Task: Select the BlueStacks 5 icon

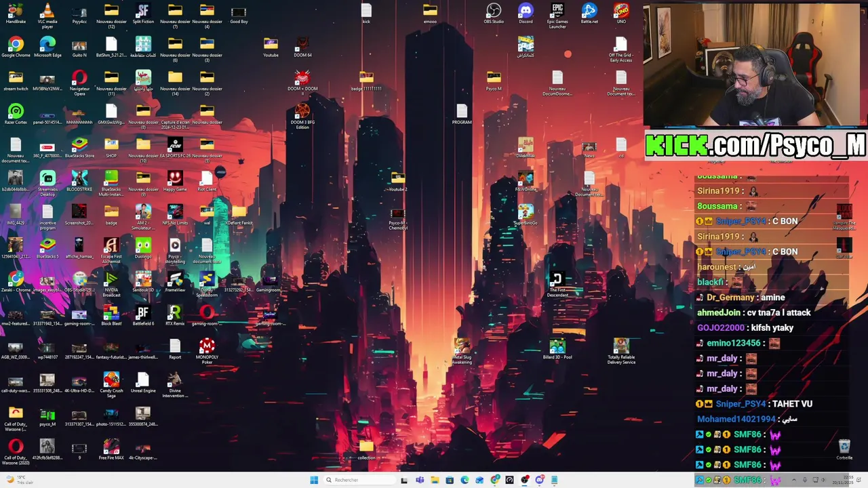Action: pyautogui.click(x=47, y=249)
